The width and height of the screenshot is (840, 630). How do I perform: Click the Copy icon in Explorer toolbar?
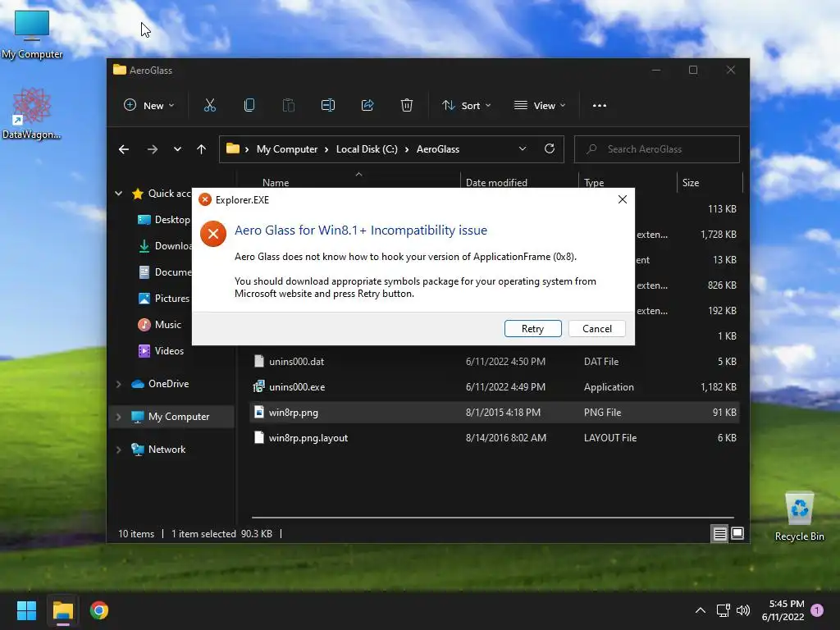pos(249,106)
